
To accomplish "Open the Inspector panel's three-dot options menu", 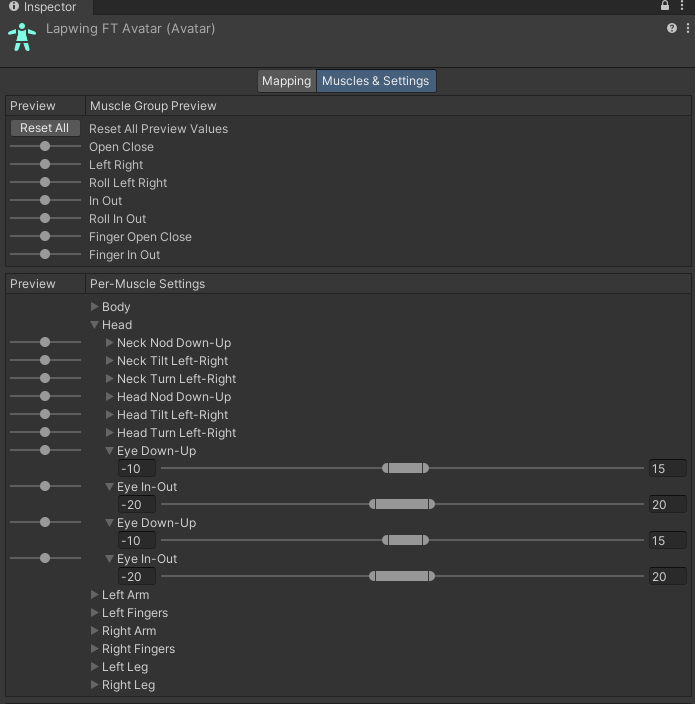I will 686,6.
